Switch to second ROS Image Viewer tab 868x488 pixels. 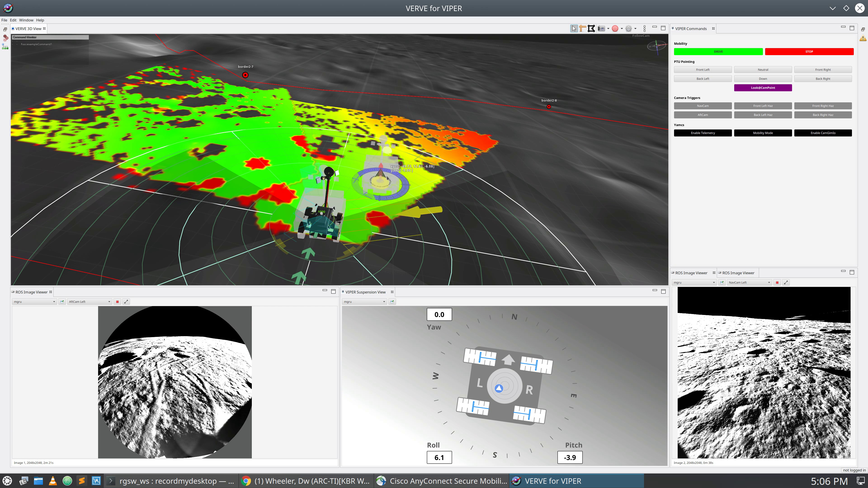(x=738, y=273)
